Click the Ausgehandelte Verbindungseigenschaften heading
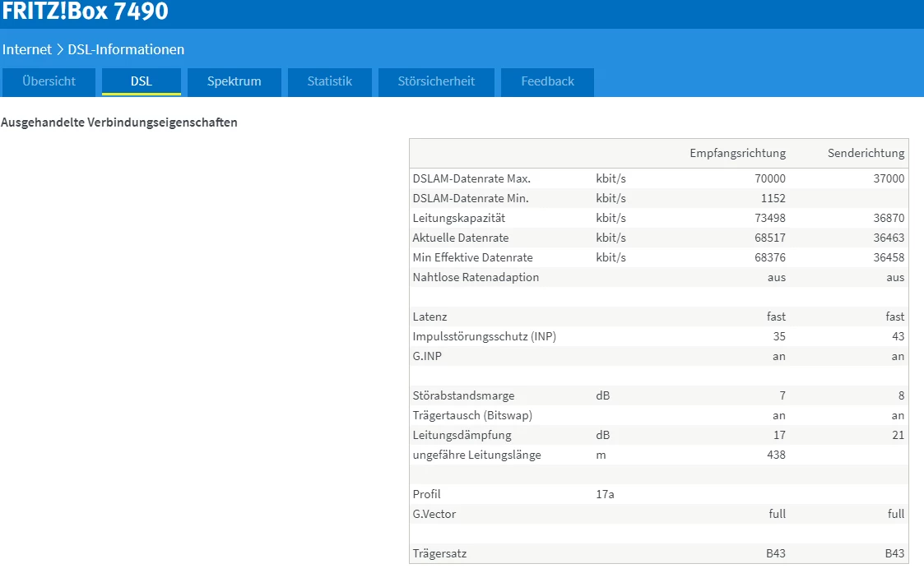 [119, 122]
